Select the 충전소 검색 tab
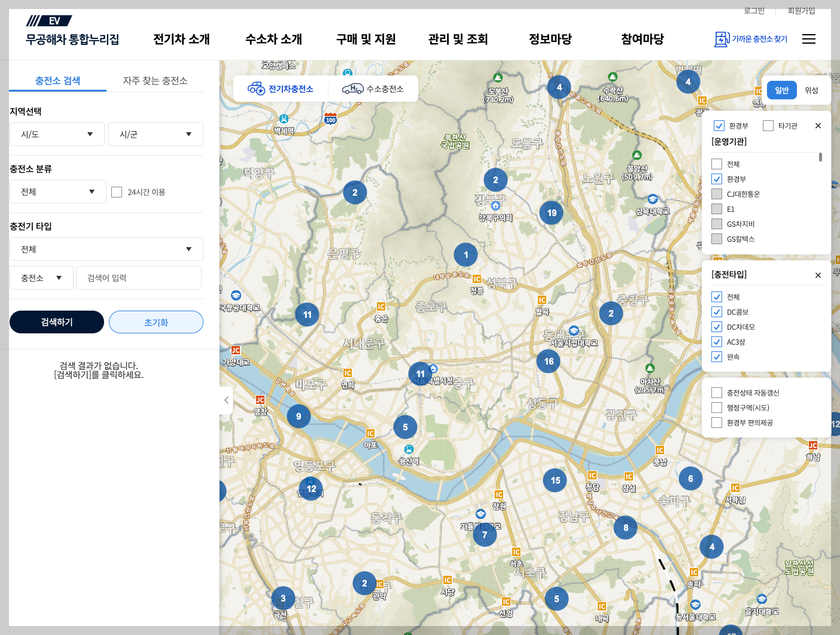The image size is (840, 635). [x=57, y=80]
